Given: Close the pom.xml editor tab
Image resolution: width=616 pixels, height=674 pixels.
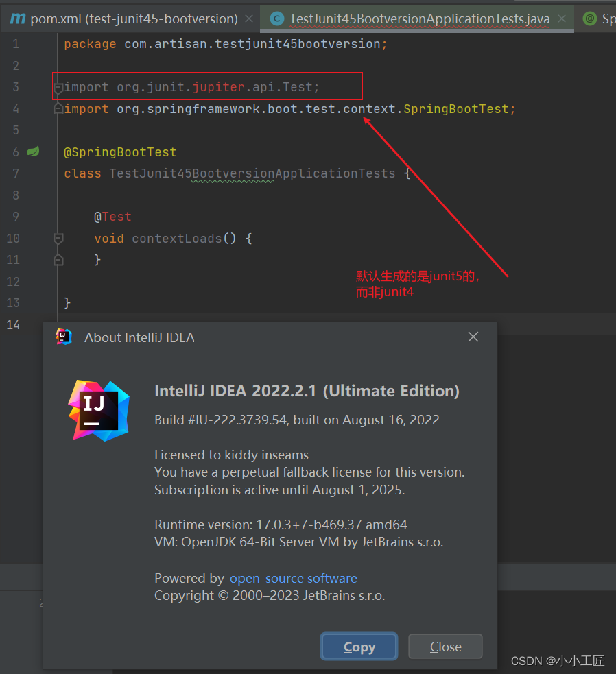Looking at the screenshot, I should point(248,19).
